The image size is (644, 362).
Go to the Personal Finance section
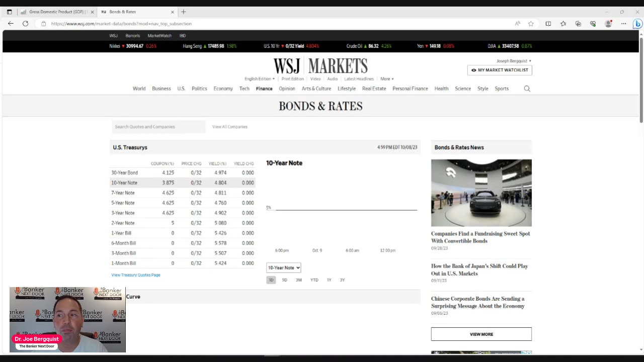click(410, 88)
